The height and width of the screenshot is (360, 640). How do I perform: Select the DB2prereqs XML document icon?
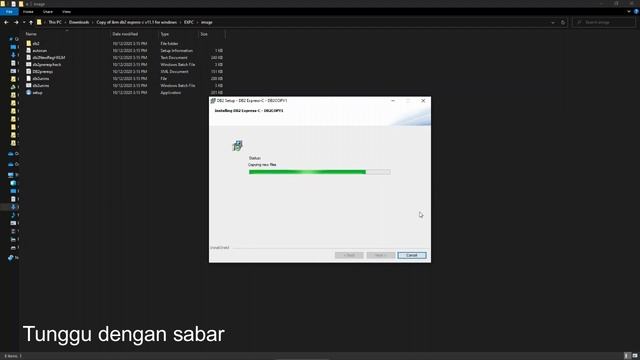[x=29, y=71]
